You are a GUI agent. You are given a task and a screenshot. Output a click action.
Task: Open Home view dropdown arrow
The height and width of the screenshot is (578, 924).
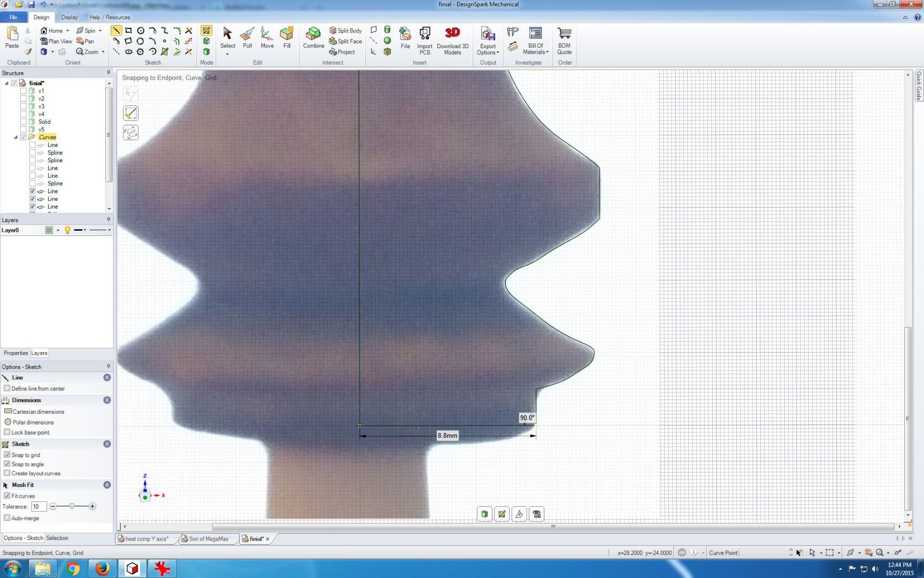point(67,31)
